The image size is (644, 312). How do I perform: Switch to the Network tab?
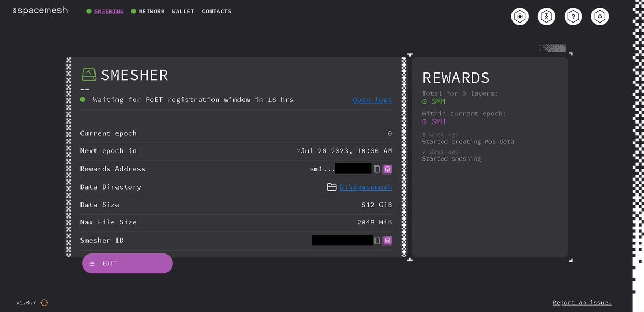tap(151, 11)
